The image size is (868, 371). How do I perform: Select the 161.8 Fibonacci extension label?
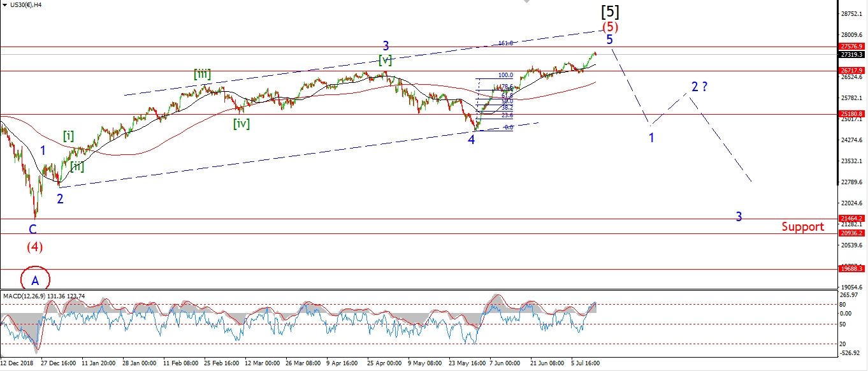pos(506,43)
